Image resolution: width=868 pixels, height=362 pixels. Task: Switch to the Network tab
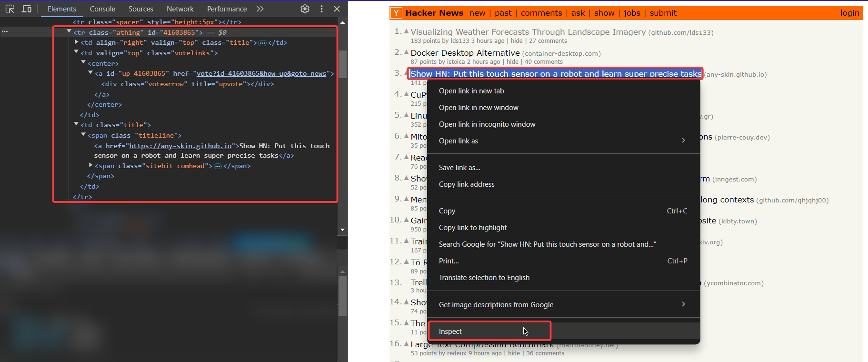click(x=180, y=9)
